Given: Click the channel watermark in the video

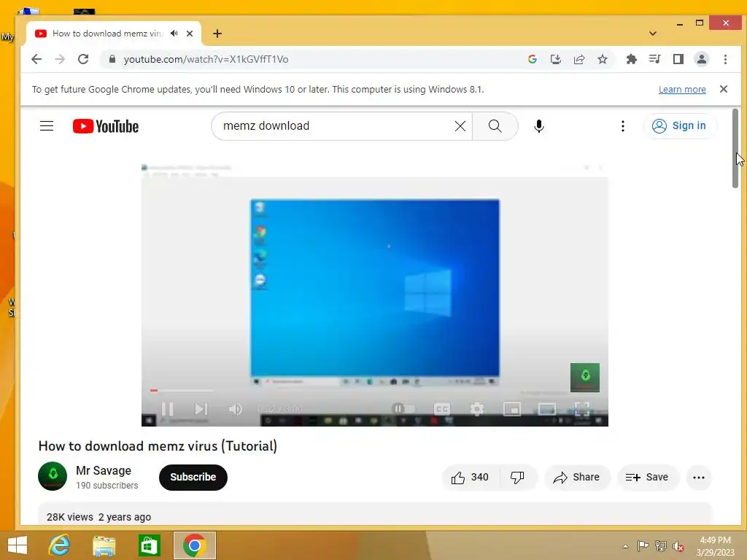Looking at the screenshot, I should click(585, 378).
